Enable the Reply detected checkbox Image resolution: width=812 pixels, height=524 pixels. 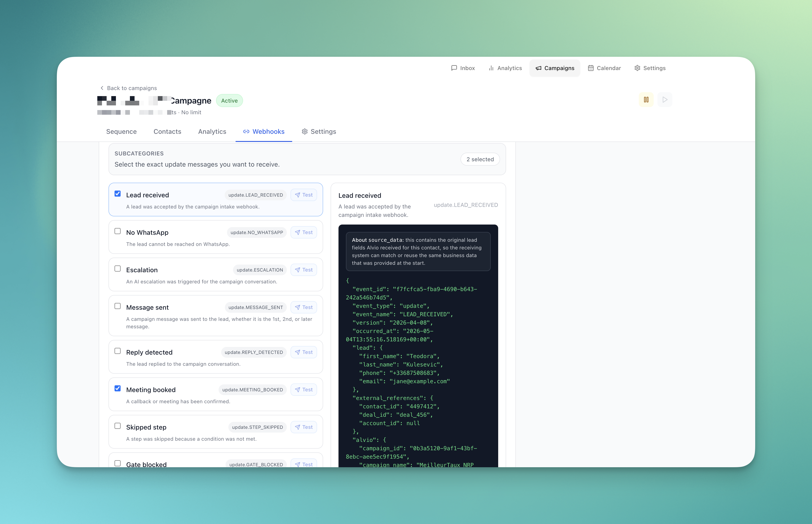click(x=118, y=351)
